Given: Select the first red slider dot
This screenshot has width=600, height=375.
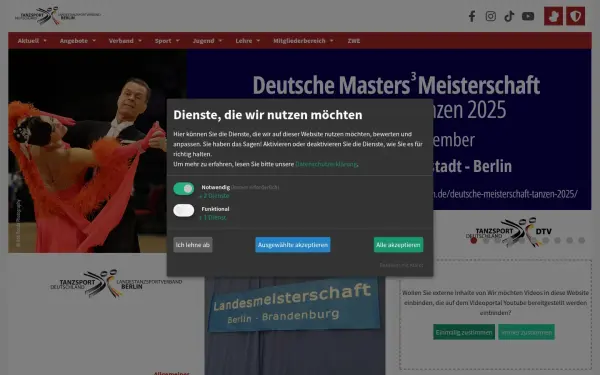Looking at the screenshot, I should click(x=474, y=240).
